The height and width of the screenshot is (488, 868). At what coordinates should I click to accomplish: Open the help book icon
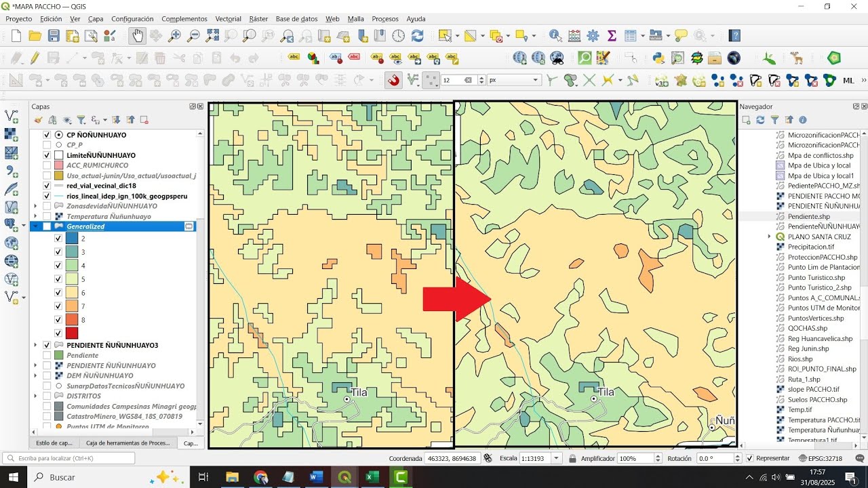click(734, 36)
